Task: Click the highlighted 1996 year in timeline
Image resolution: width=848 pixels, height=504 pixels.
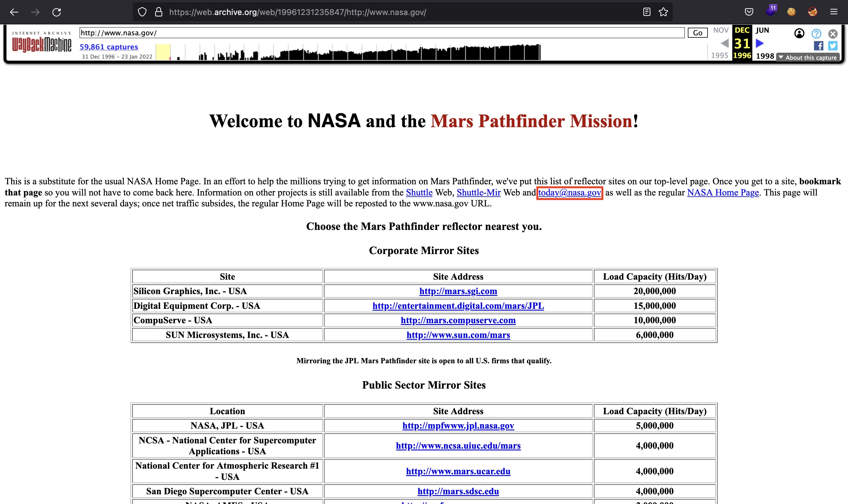Action: coord(742,55)
